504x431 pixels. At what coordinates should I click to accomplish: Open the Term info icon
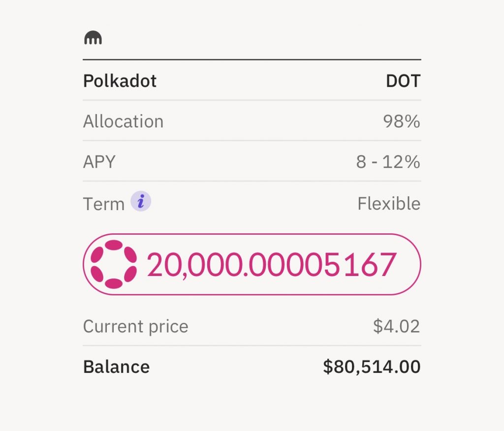tap(140, 201)
